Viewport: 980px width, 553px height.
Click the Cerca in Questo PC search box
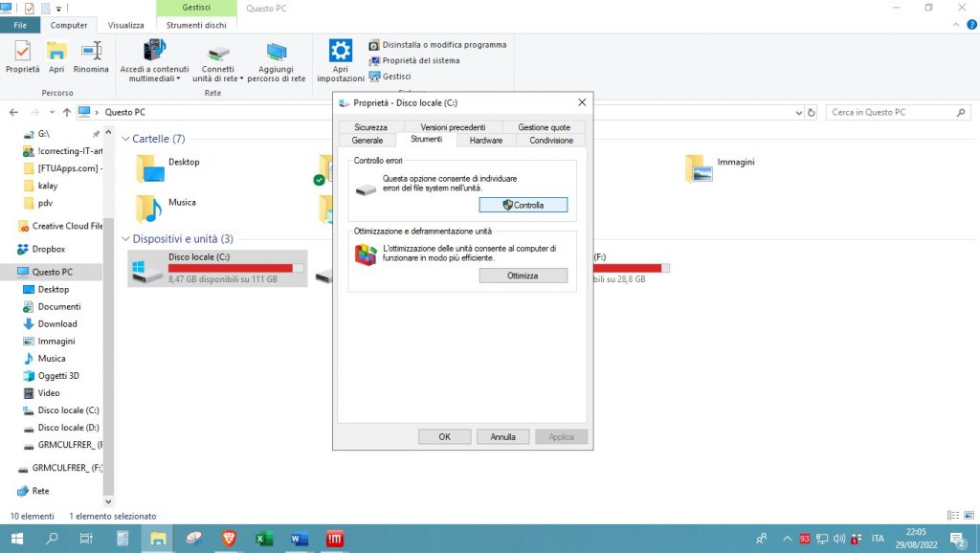895,112
